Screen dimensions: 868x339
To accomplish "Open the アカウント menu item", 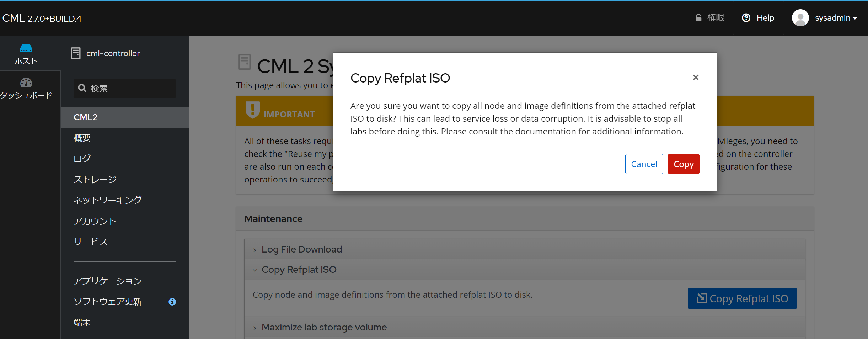I will (x=95, y=221).
